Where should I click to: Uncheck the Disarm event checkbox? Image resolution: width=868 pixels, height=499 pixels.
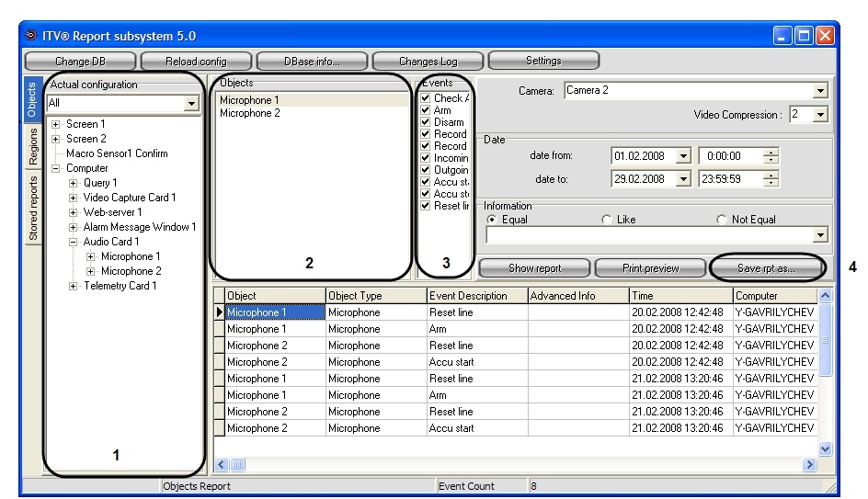[425, 122]
